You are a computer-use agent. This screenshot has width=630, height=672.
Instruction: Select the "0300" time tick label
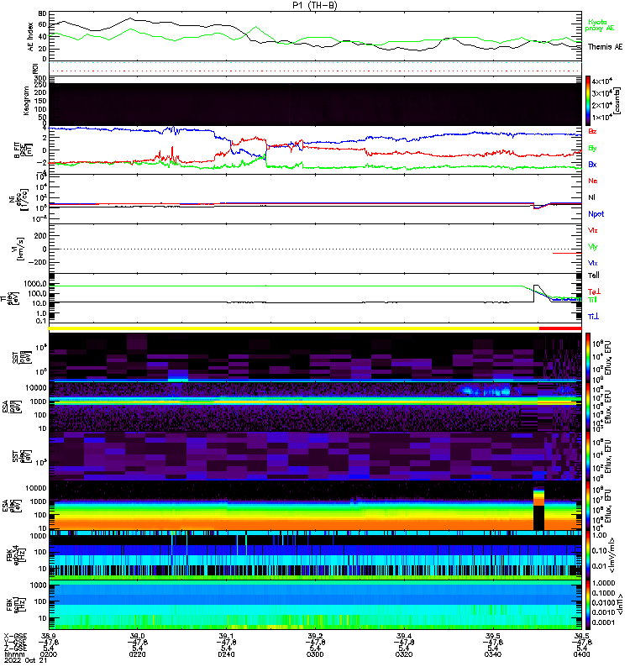[x=315, y=654]
